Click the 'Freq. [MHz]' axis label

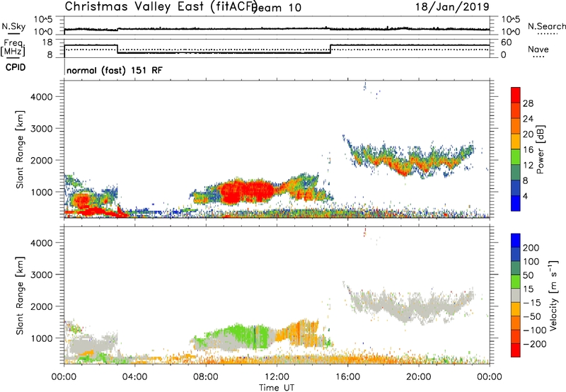click(13, 47)
